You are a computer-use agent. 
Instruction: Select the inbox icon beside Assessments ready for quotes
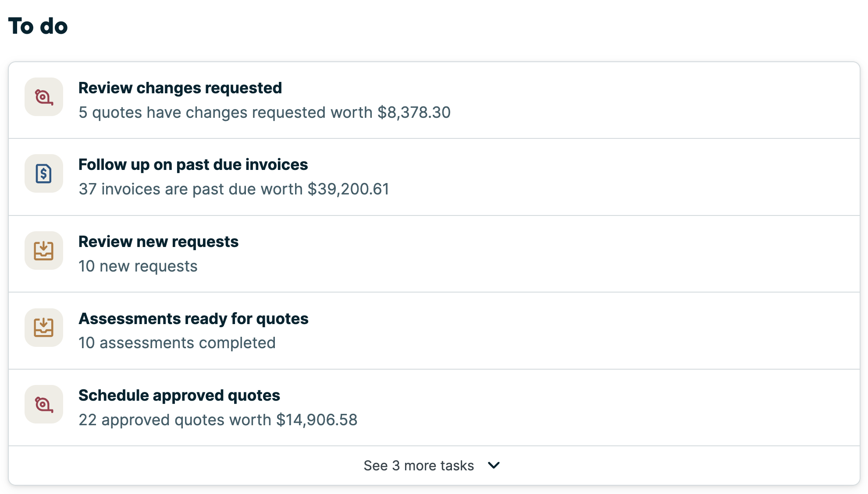[44, 328]
